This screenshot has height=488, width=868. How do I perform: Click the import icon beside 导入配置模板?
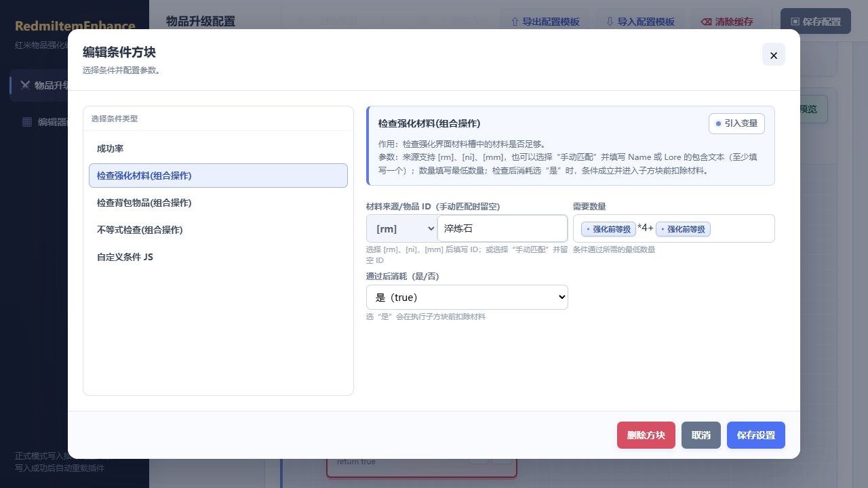[610, 22]
